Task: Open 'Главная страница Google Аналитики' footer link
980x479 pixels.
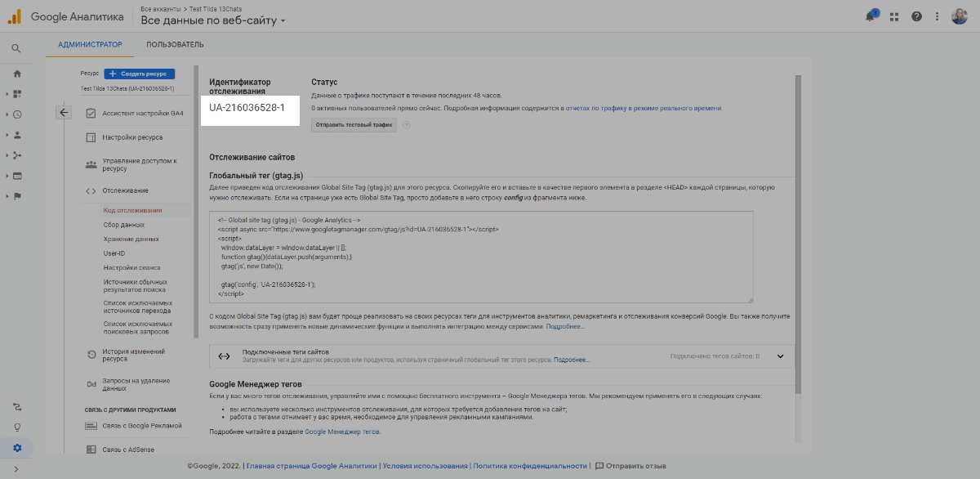Action: pyautogui.click(x=312, y=466)
